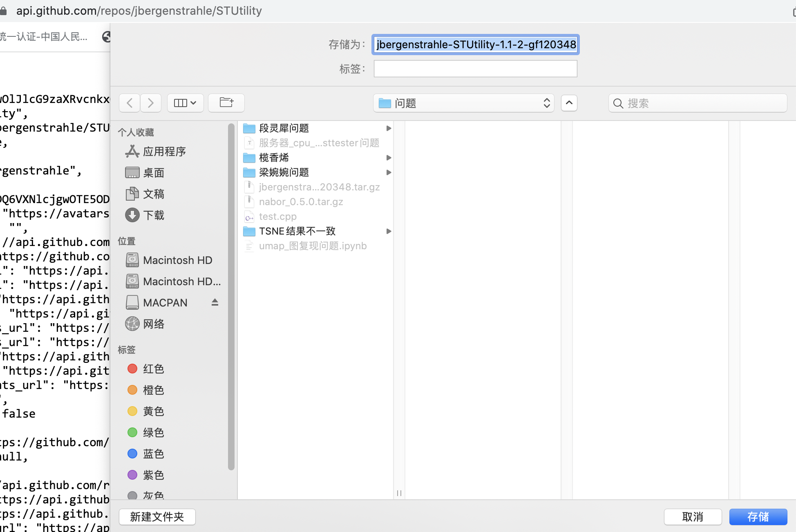Click the lock icon in address bar
This screenshot has height=532, width=796.
pyautogui.click(x=3, y=11)
